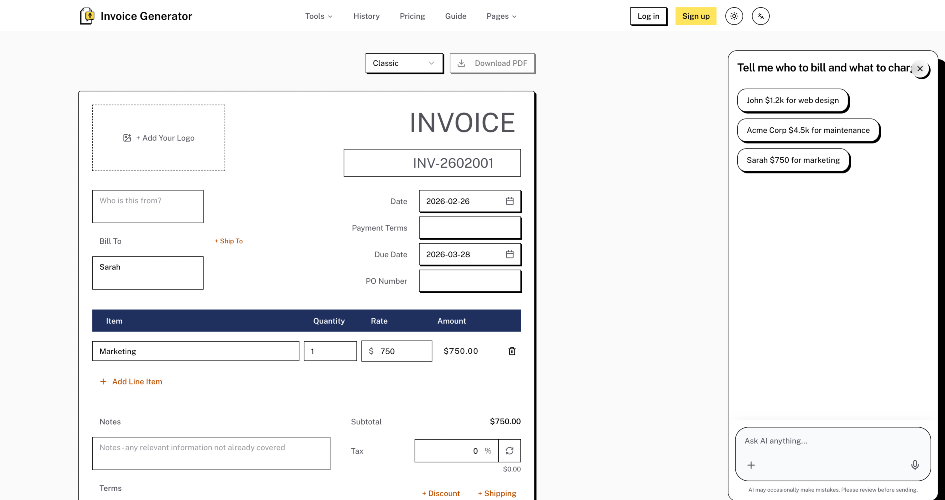Open the Date field calendar icon
The image size is (945, 500).
click(x=510, y=201)
